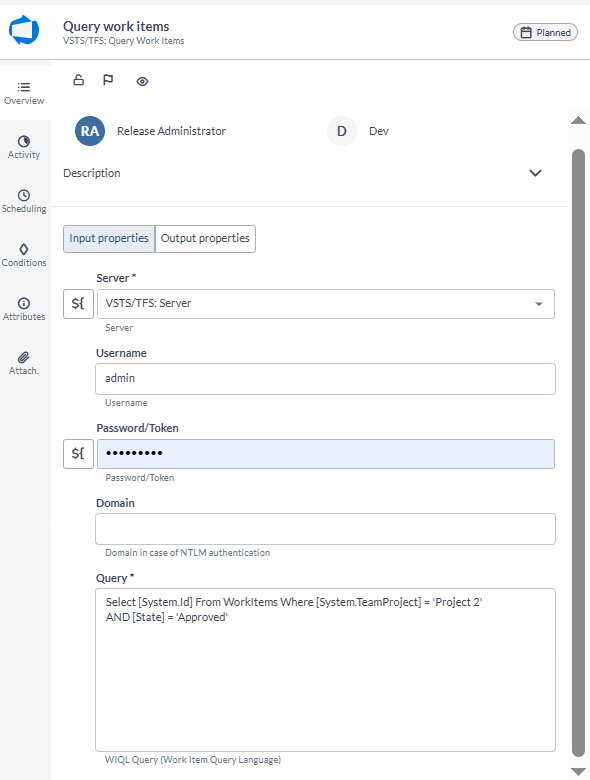The width and height of the screenshot is (590, 780).
Task: Click the D team avatar
Action: tap(342, 131)
